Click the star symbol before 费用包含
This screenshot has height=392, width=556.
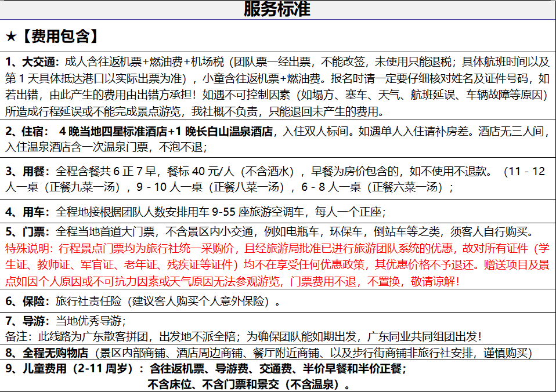[x=12, y=37]
